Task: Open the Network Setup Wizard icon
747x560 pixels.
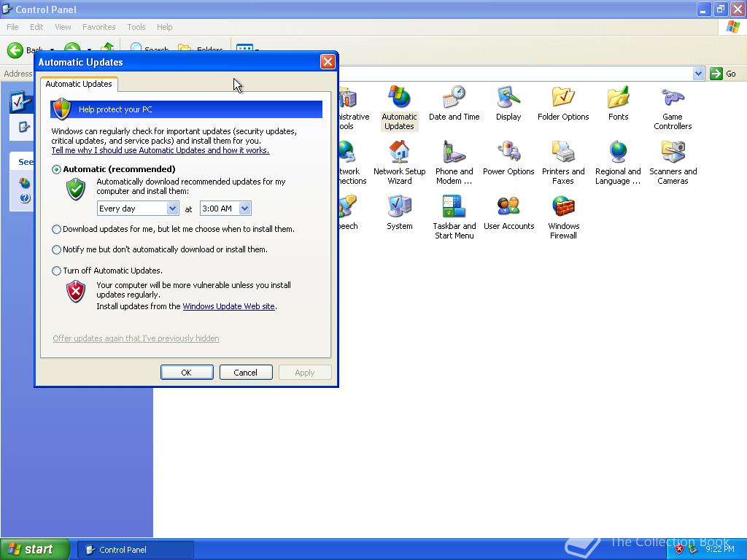Action: [399, 163]
